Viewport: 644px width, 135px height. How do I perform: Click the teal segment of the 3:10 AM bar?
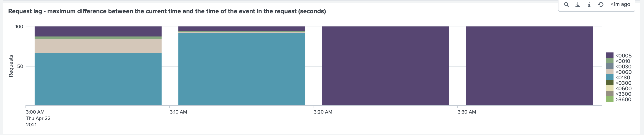pos(242,69)
